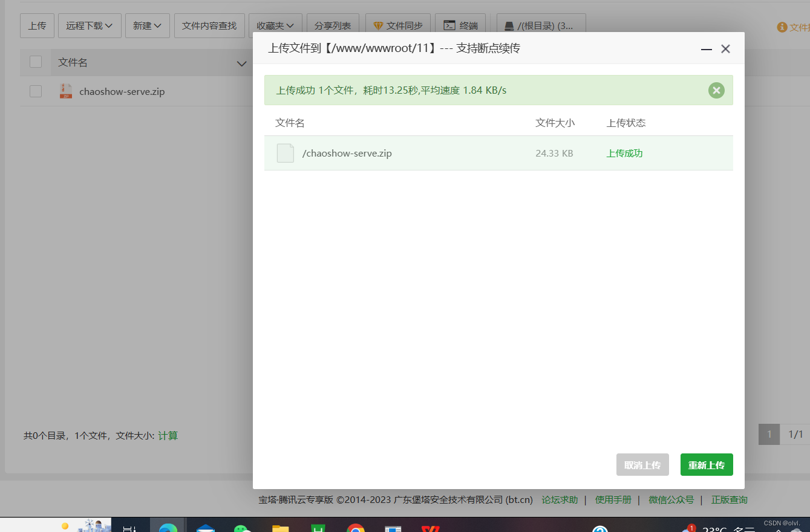This screenshot has width=810, height=532.
Task: Click the 文件大小 column header in dialog
Action: pyautogui.click(x=555, y=123)
